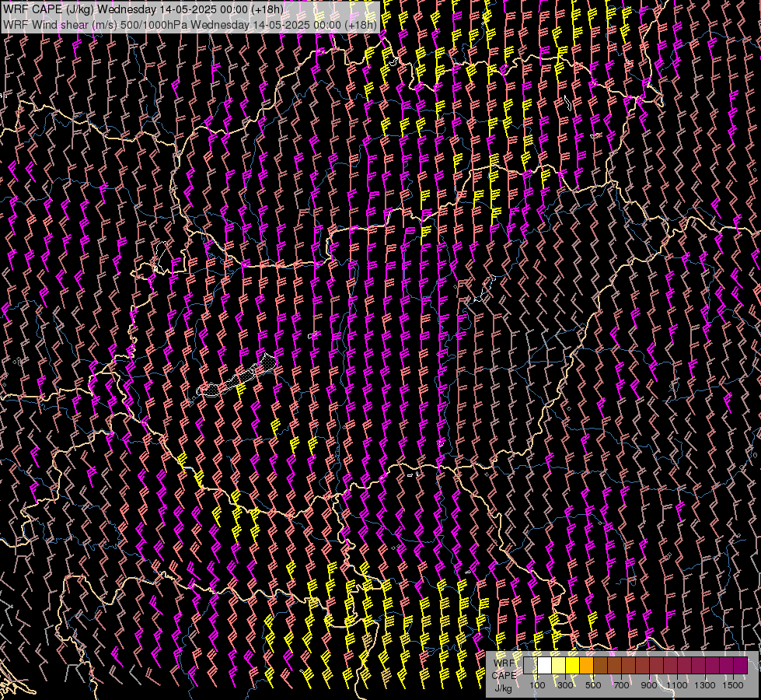Click the legend value 300
This screenshot has height=700, width=761.
pyautogui.click(x=565, y=685)
